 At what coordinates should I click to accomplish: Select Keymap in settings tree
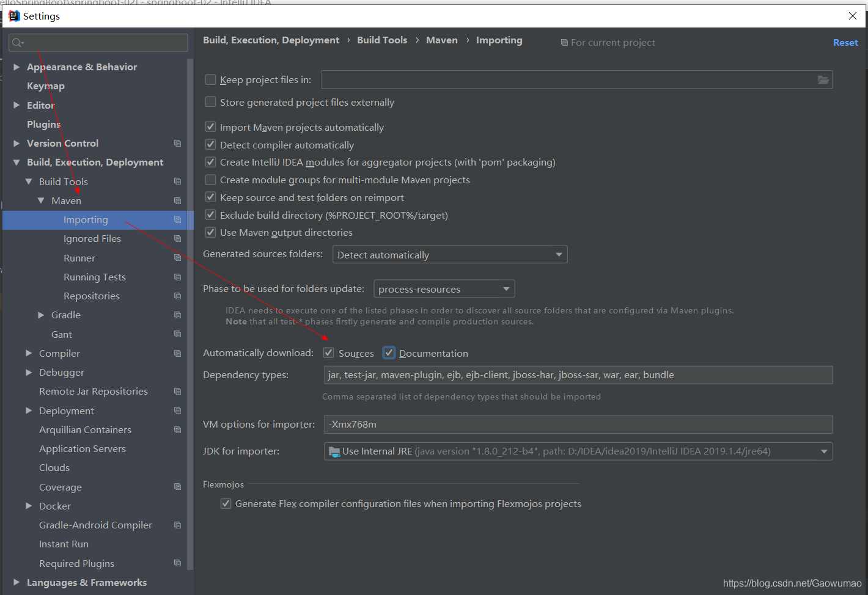tap(46, 86)
